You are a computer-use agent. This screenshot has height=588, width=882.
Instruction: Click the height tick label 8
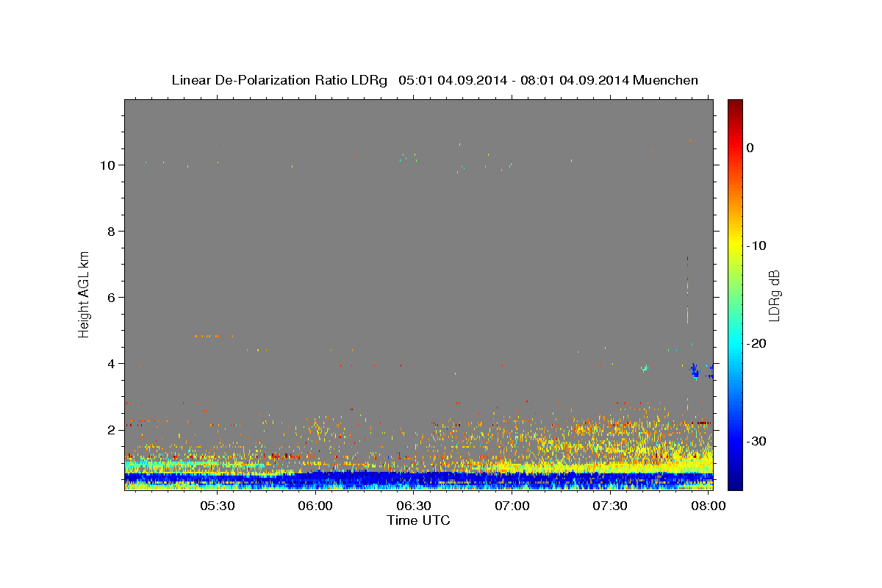(x=112, y=231)
